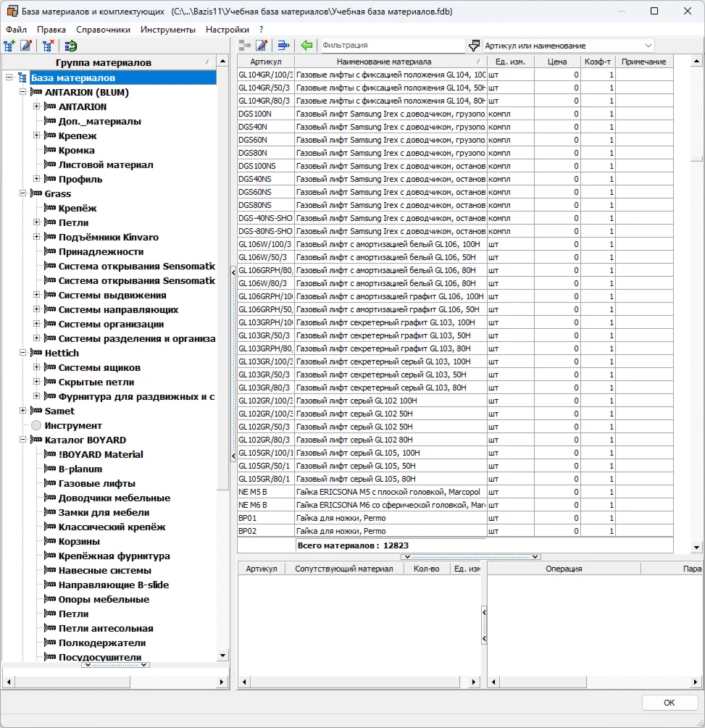Image resolution: width=705 pixels, height=728 pixels.
Task: Click the green refresh tree icon
Action: (x=70, y=46)
